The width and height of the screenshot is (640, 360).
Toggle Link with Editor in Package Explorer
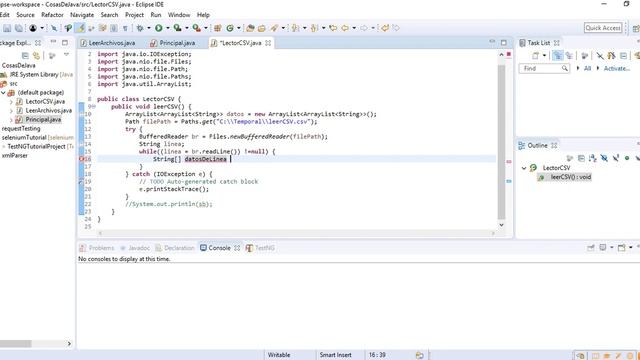tap(37, 56)
